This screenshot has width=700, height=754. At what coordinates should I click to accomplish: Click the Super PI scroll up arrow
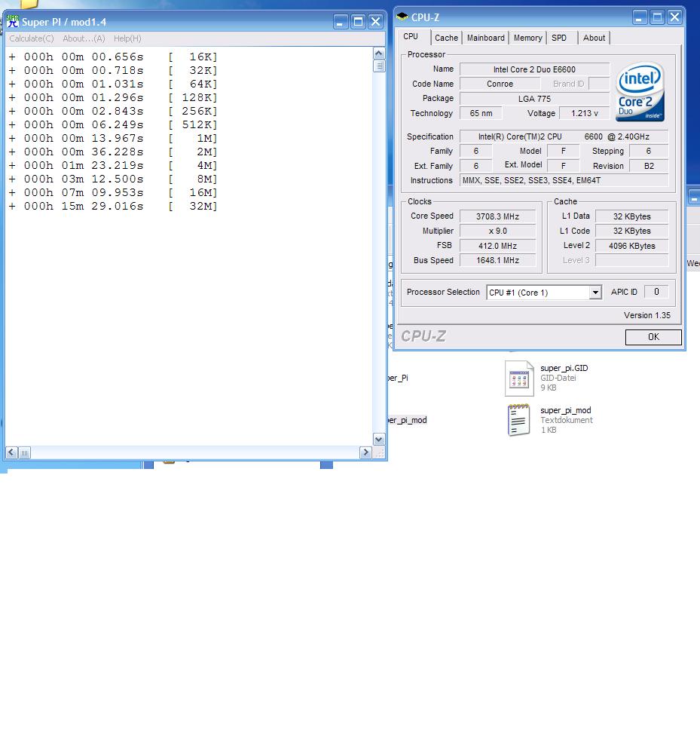[x=378, y=54]
